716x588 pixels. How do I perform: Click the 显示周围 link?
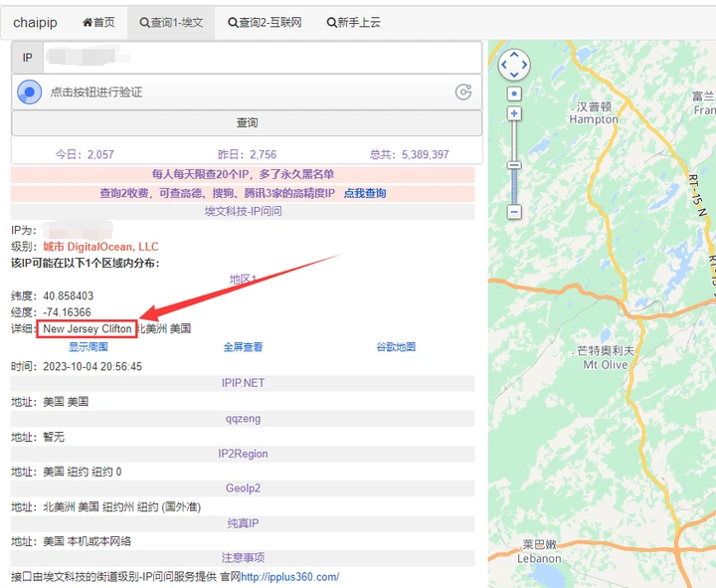click(89, 347)
